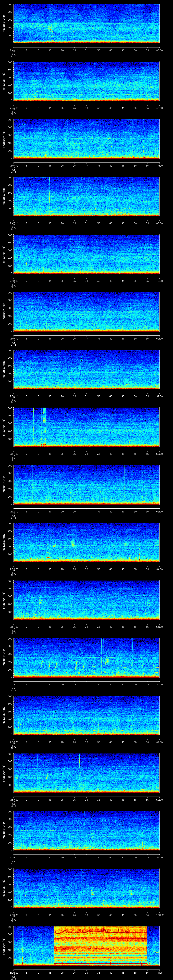Click the 45:00 end time label
The image size is (173, 980).
[160, 50]
